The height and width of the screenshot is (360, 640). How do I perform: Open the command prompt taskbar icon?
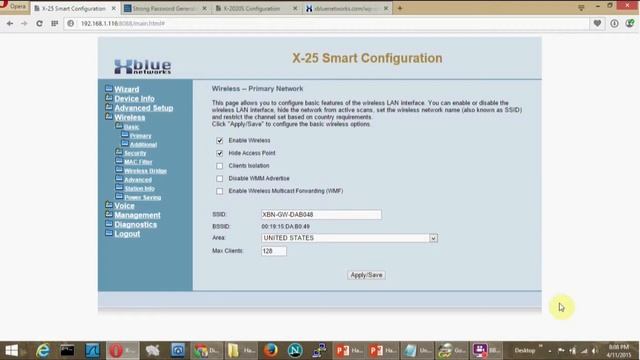click(x=67, y=351)
